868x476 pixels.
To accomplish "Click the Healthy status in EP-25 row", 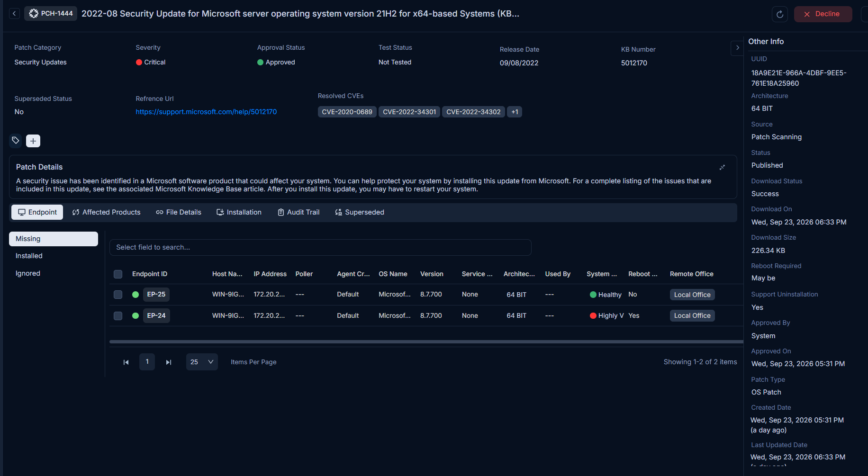I will (606, 295).
